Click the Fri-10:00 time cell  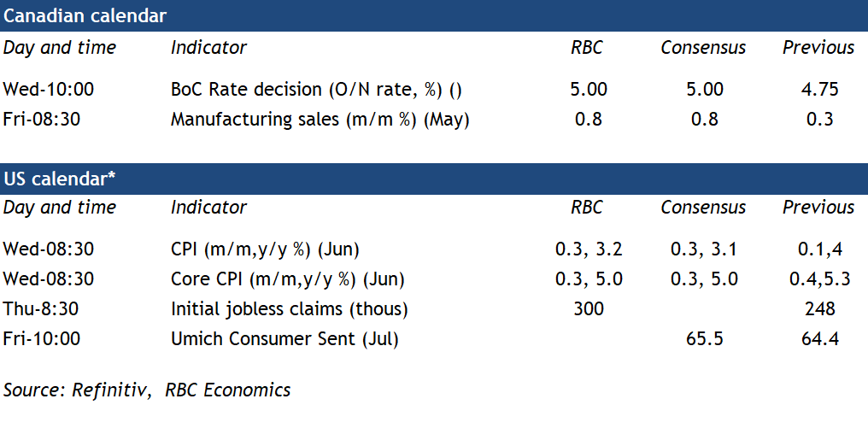(x=42, y=339)
